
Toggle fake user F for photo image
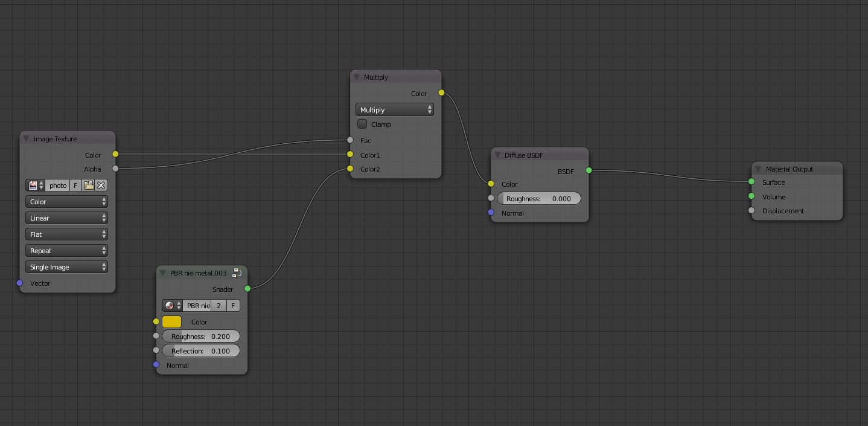point(75,186)
